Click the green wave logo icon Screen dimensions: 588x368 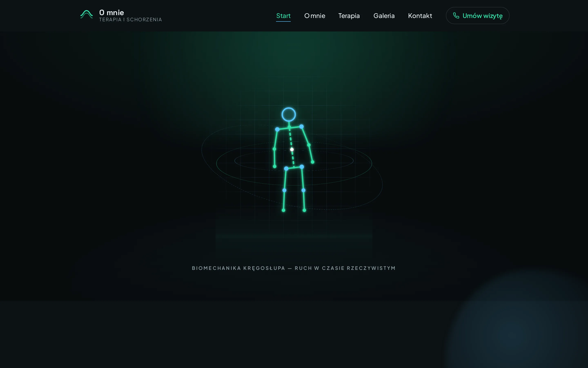click(x=87, y=14)
